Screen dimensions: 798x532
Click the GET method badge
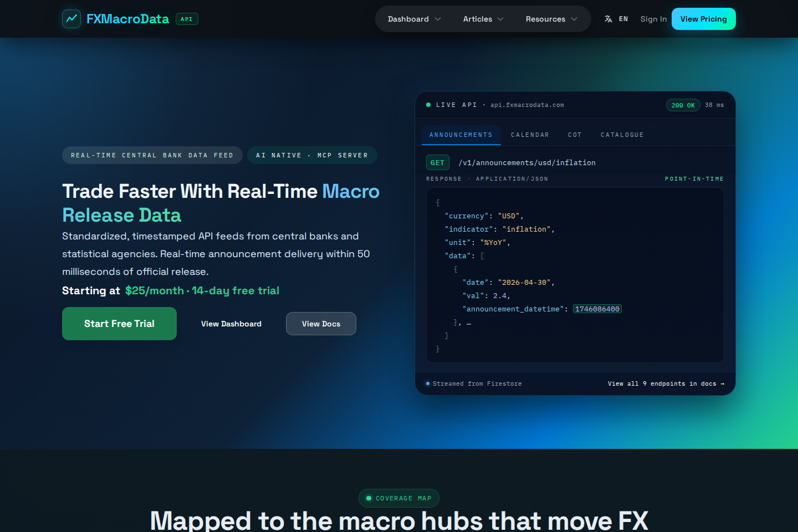pos(437,162)
